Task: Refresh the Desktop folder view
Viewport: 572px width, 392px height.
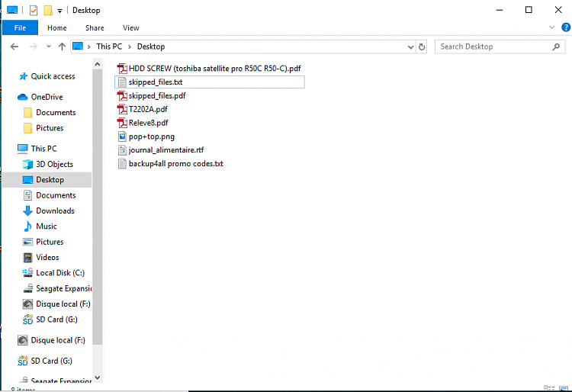Action: 422,47
